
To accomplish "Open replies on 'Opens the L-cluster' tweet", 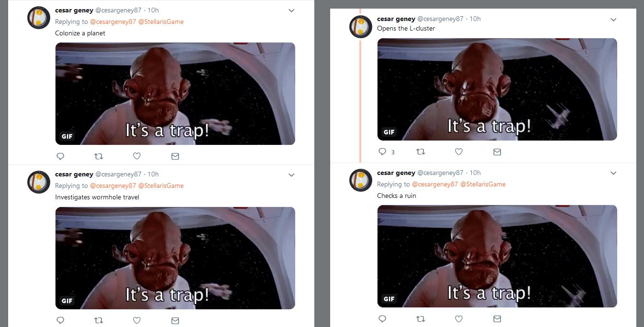I will 386,152.
